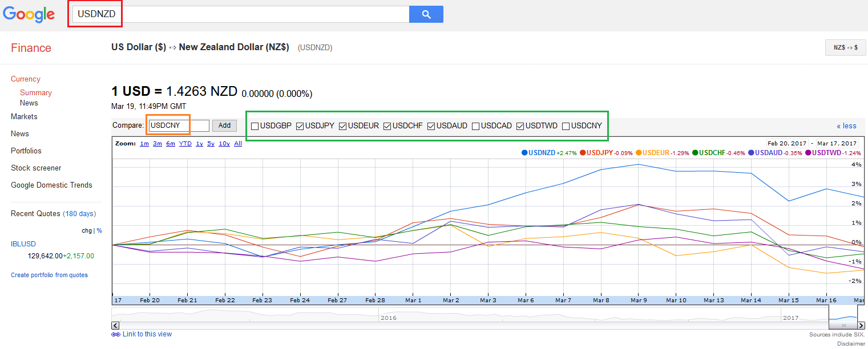Go to Stock screener in sidebar
This screenshot has height=349, width=868.
tap(36, 168)
